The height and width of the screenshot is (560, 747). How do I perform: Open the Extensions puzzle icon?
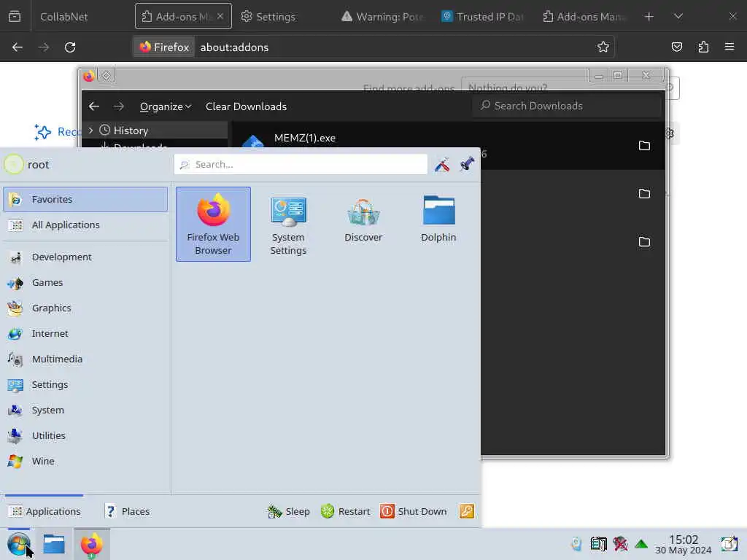(703, 47)
